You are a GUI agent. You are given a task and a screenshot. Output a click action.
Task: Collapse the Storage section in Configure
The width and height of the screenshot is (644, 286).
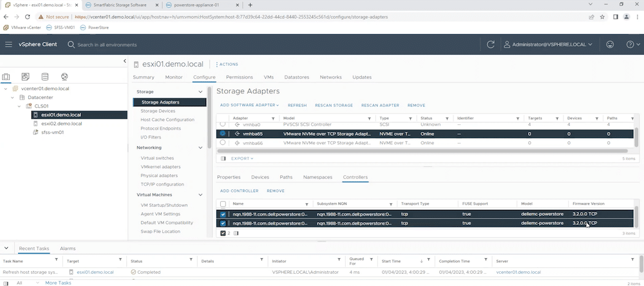point(200,91)
